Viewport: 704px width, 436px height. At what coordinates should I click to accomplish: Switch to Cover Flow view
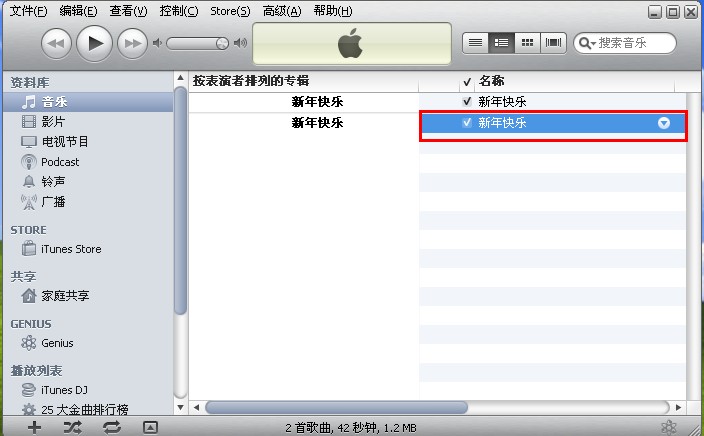click(x=553, y=43)
